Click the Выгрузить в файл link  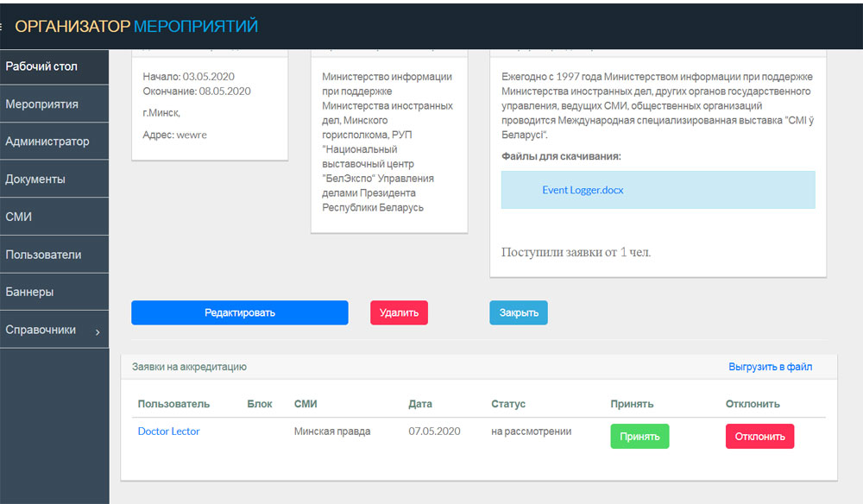(770, 367)
